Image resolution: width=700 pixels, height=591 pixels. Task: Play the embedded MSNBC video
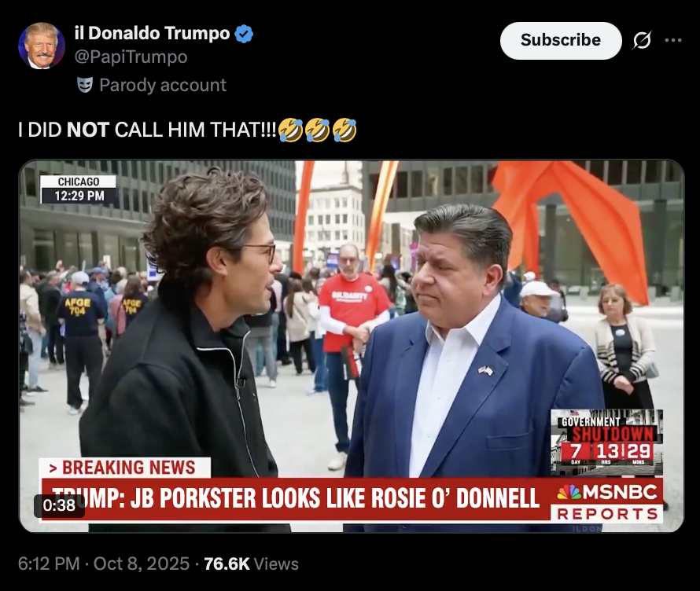pos(352,346)
